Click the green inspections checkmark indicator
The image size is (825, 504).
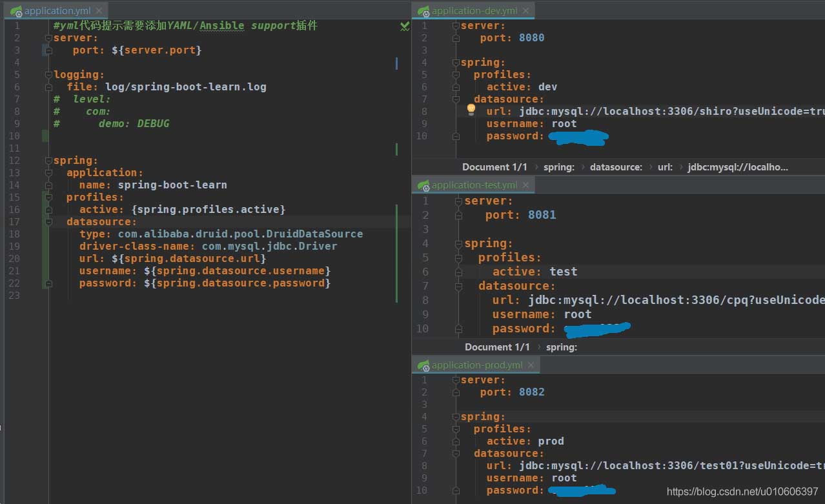404,26
